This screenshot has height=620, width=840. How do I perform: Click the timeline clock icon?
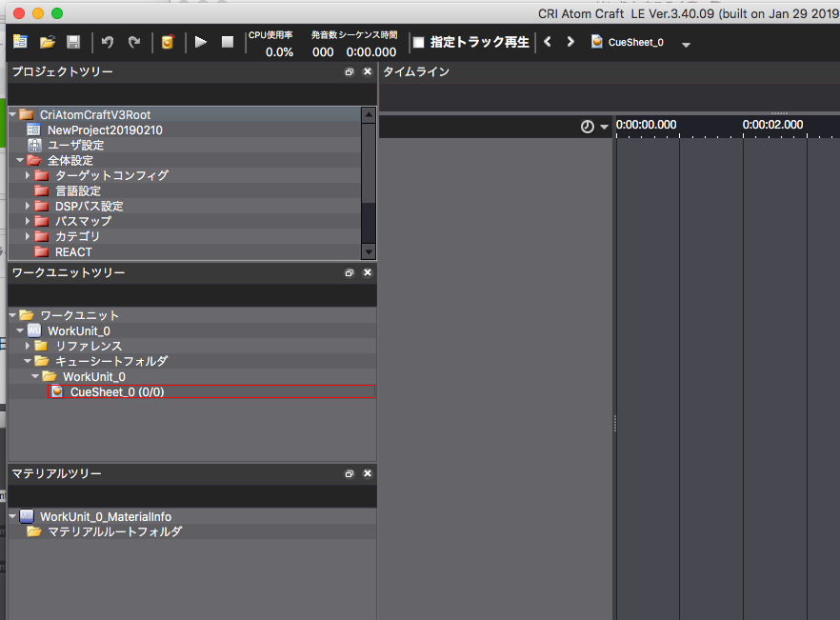pyautogui.click(x=588, y=127)
